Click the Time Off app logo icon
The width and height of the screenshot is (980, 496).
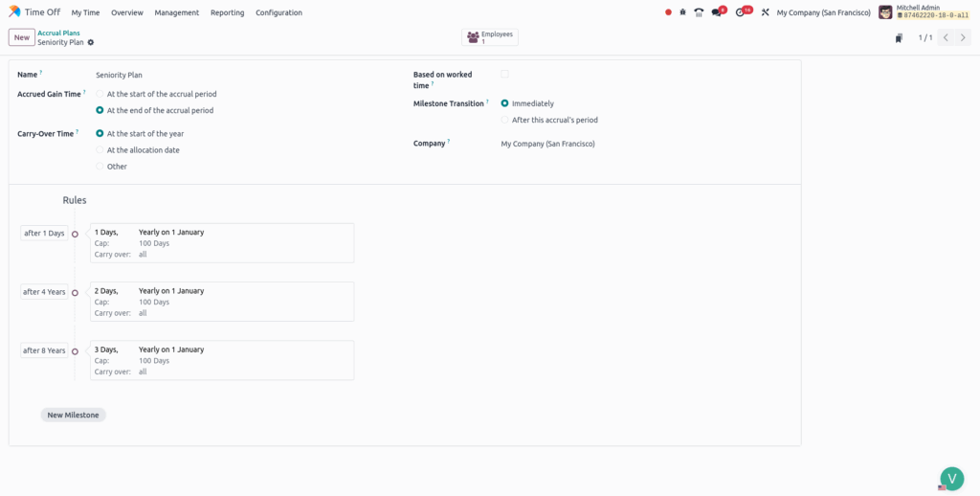(x=14, y=12)
